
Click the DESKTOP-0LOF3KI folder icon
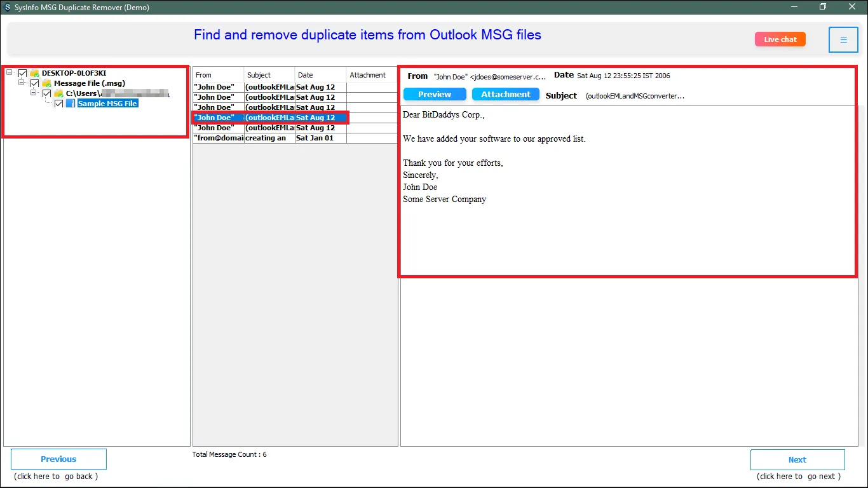[34, 73]
